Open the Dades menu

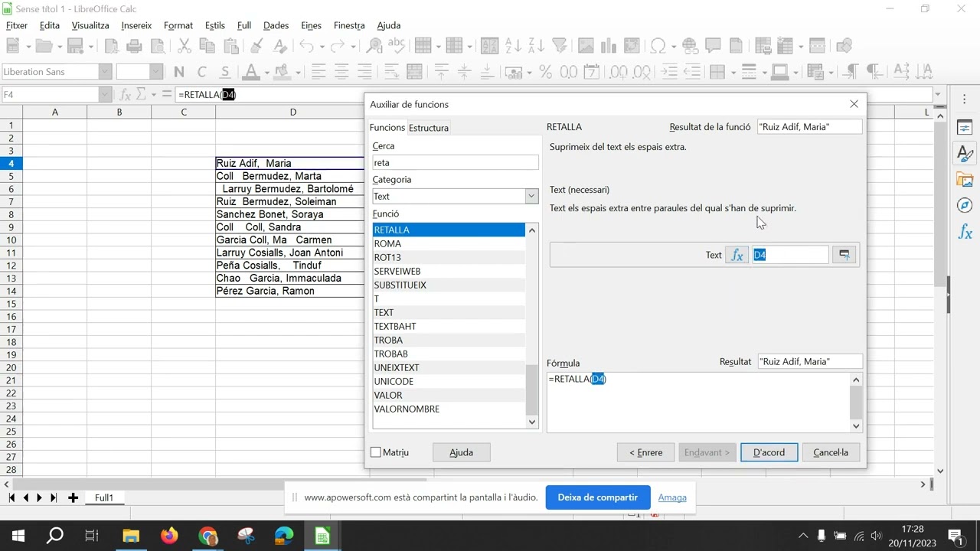(276, 25)
